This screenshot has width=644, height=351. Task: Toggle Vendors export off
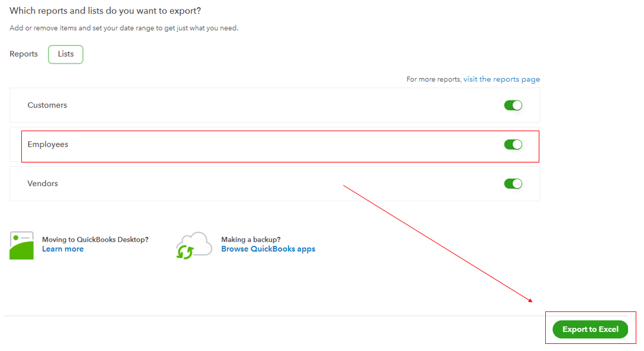coord(513,183)
